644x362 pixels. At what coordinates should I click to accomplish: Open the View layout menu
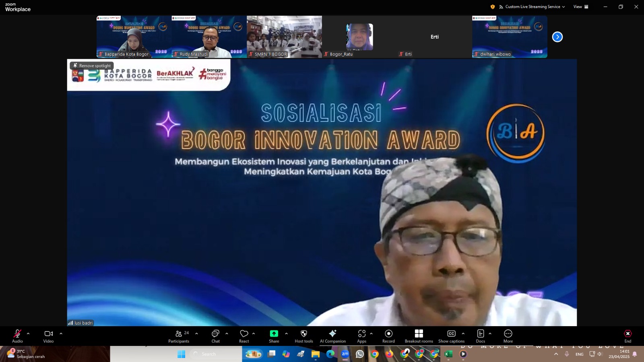pos(581,6)
